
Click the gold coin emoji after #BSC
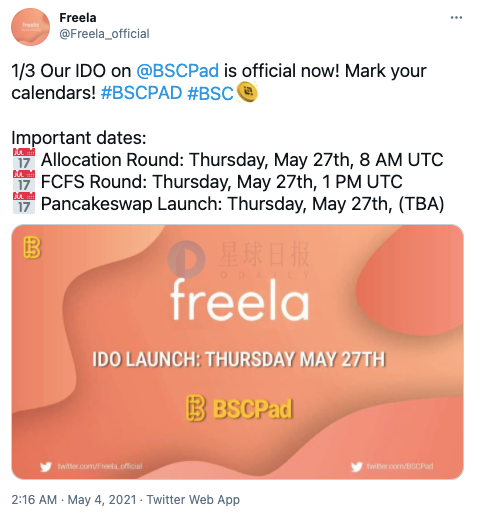pyautogui.click(x=247, y=92)
